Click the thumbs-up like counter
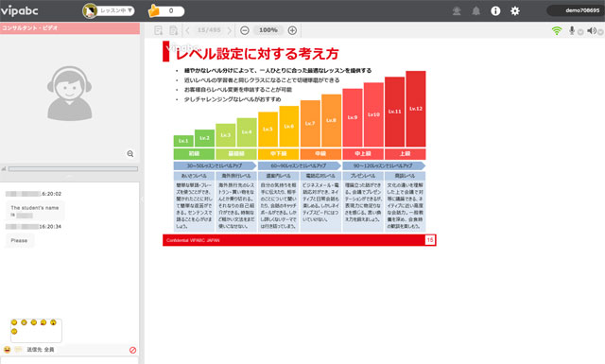 click(166, 10)
